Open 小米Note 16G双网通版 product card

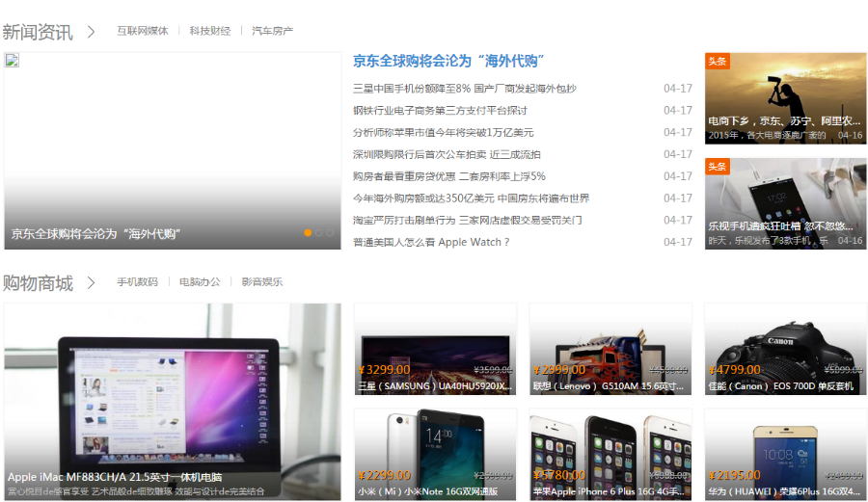point(435,455)
